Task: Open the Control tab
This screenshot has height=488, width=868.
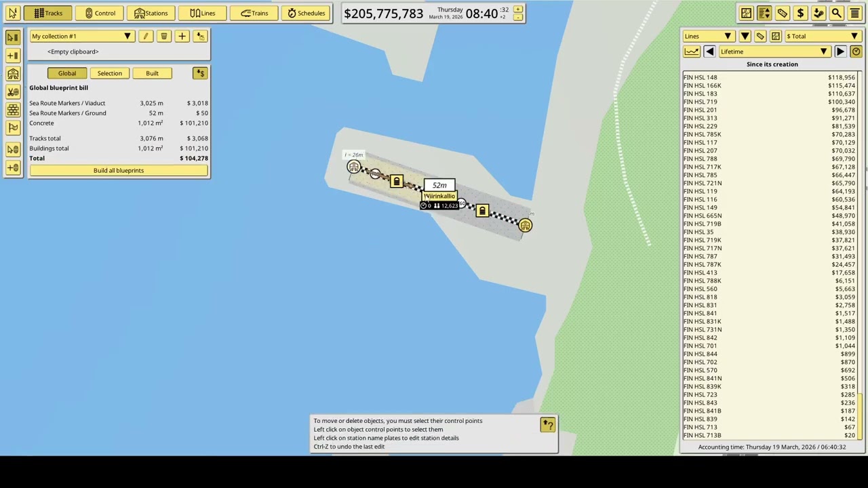Action: (100, 13)
